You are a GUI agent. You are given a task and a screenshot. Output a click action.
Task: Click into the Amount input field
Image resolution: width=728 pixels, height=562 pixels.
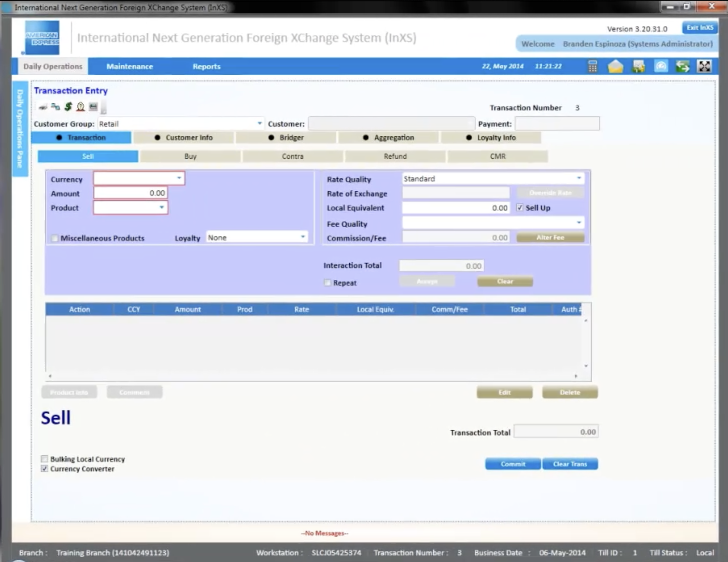[x=130, y=193]
